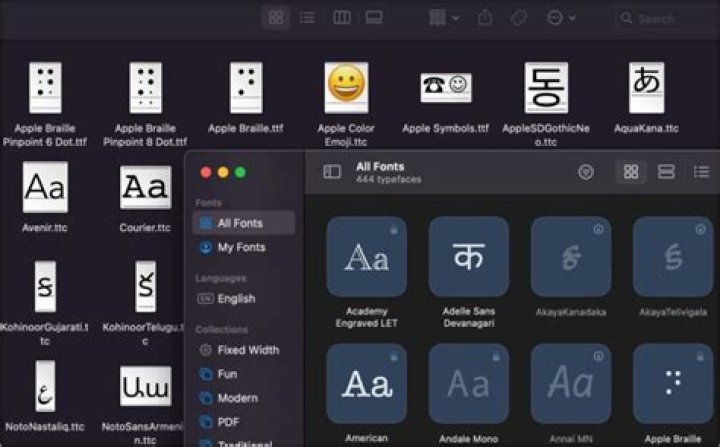Open Fixed Width collection
This screenshot has width=720, height=447.
click(244, 350)
